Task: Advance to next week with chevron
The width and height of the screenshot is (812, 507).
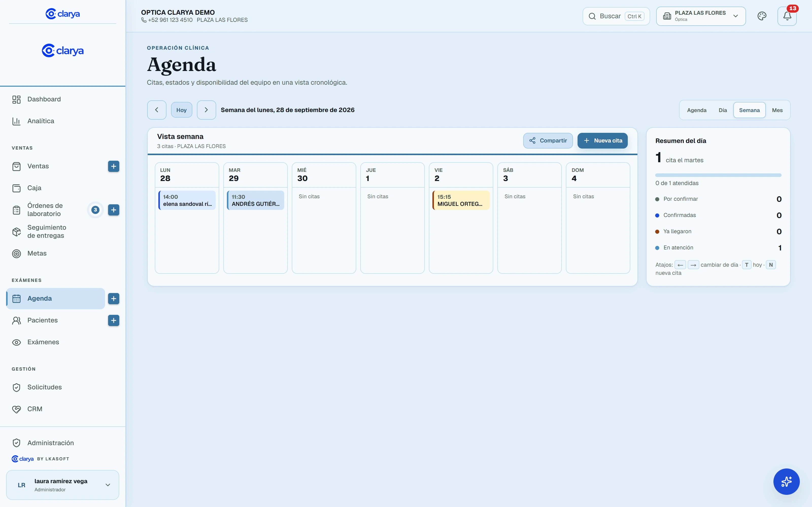Action: point(206,110)
